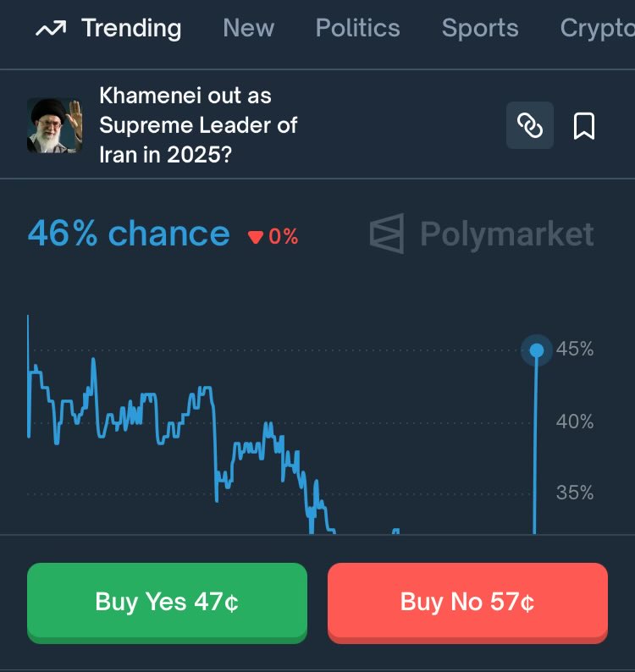The image size is (635, 672).
Task: Open the Khamenei out as Supreme Leader market title
Action: 198,125
